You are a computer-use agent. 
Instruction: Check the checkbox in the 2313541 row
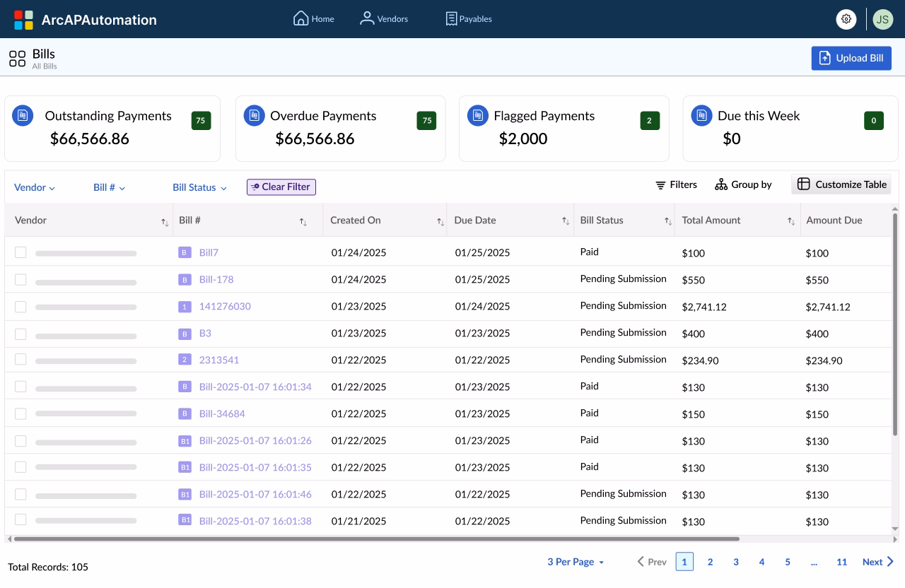[x=21, y=360]
